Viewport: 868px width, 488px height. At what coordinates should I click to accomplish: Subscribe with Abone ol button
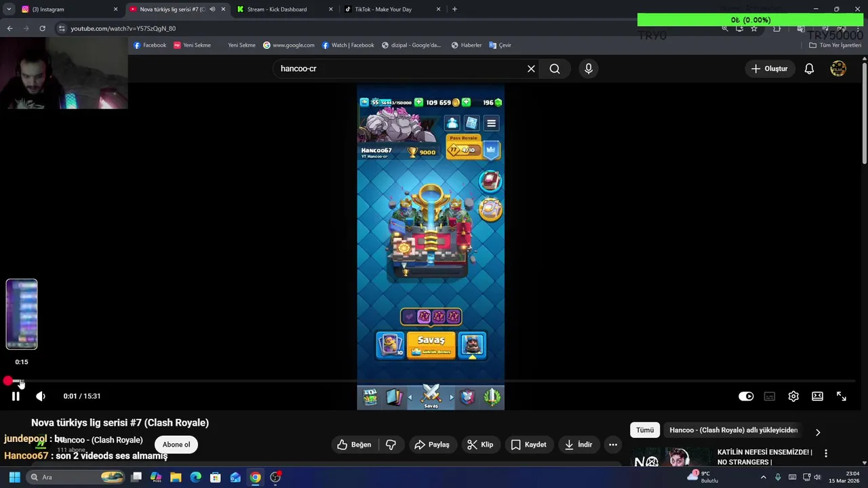click(x=176, y=445)
